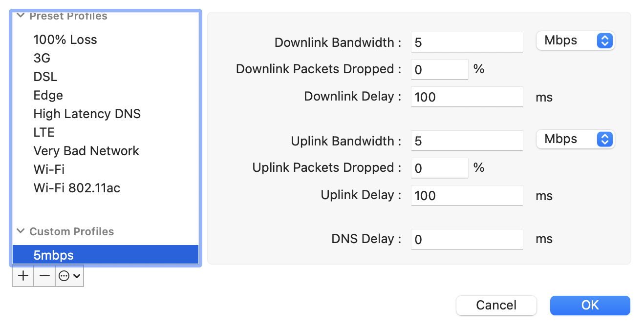
Task: Collapse the Custom Profiles section
Action: point(21,231)
